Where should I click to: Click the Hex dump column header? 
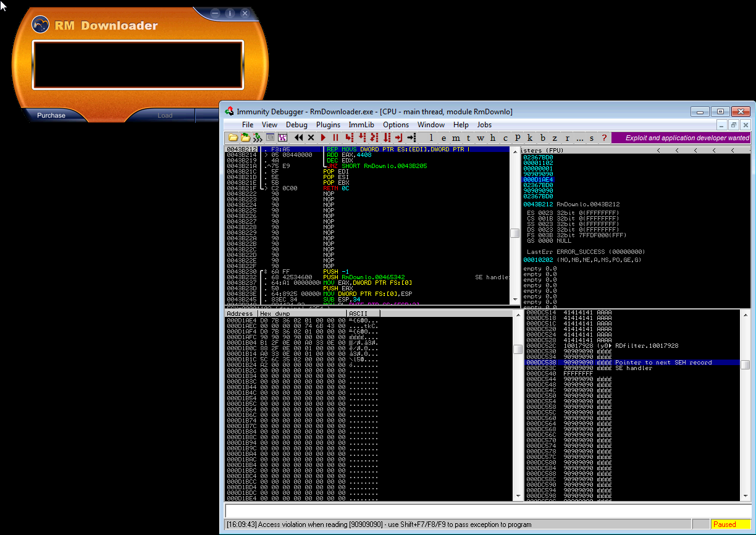coord(302,314)
